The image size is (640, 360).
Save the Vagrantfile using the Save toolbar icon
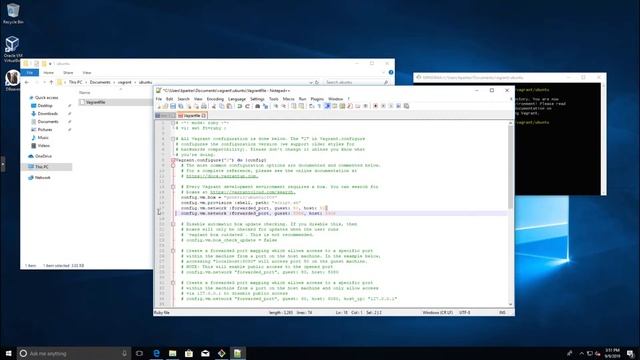[173, 106]
